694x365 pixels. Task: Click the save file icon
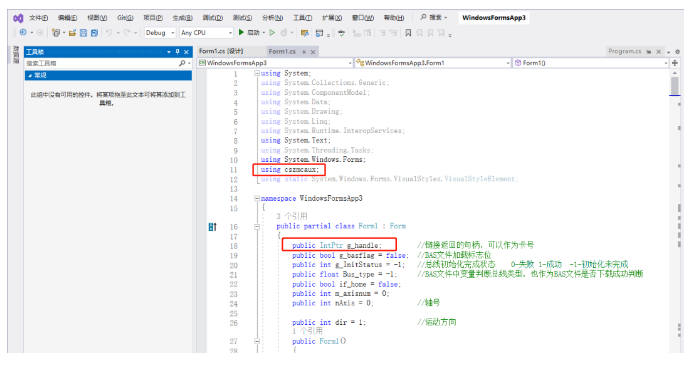(x=83, y=33)
